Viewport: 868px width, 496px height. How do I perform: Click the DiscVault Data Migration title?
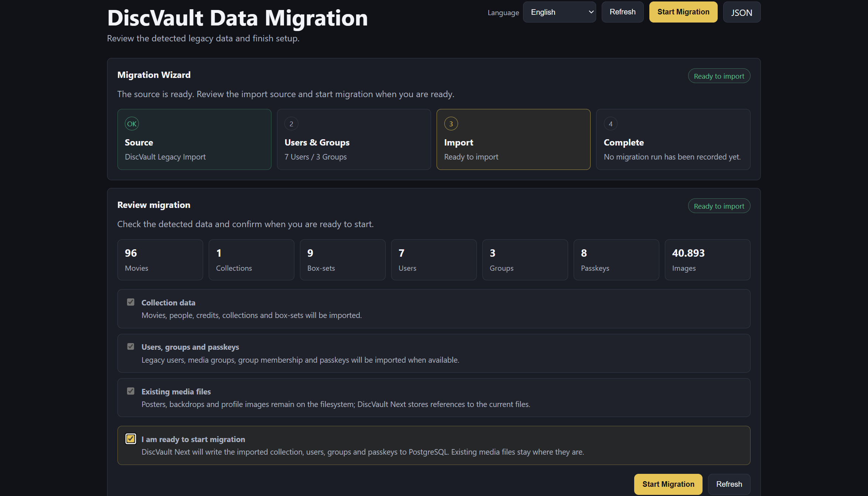coord(237,18)
